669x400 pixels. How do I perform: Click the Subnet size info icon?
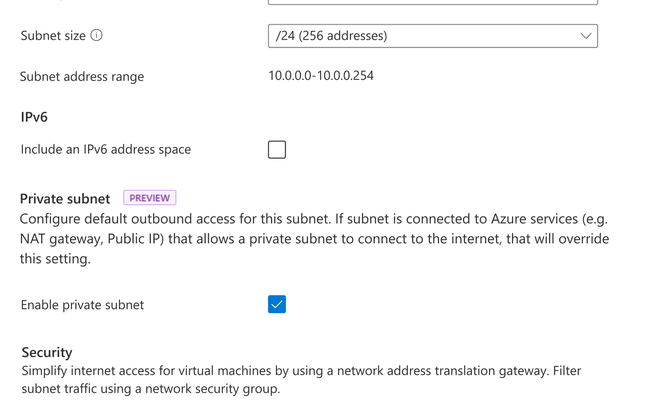pos(96,35)
